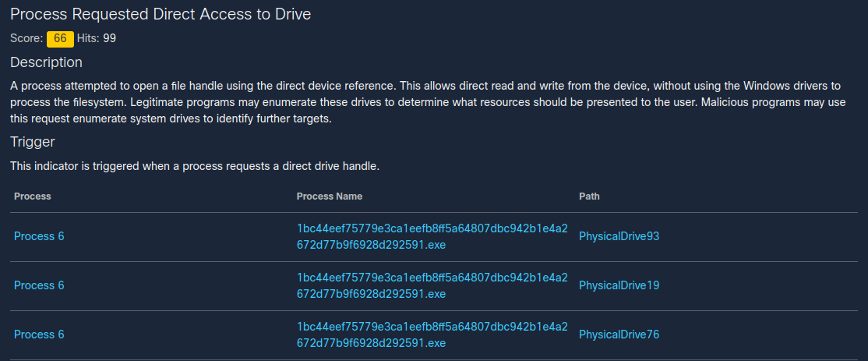868x361 pixels.
Task: Sort by the Process Name column header
Action: coord(329,196)
